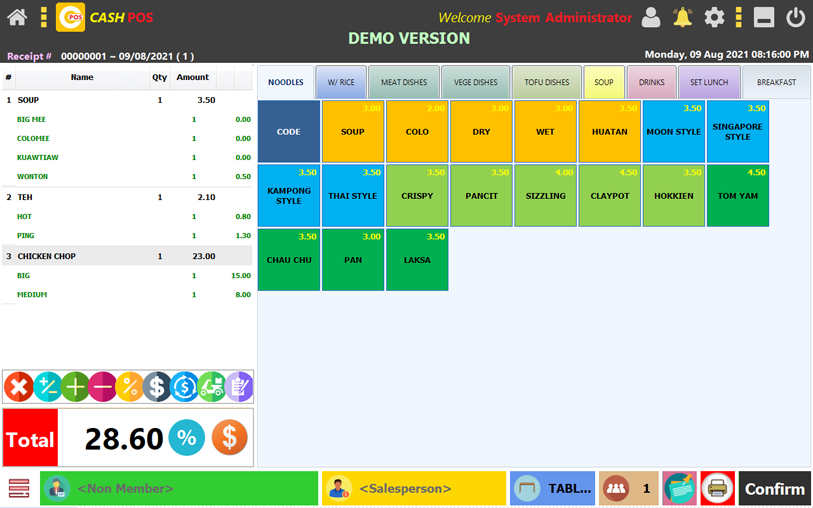Click the green plus quantity icon
Screen dimensions: 813x508
click(x=74, y=386)
